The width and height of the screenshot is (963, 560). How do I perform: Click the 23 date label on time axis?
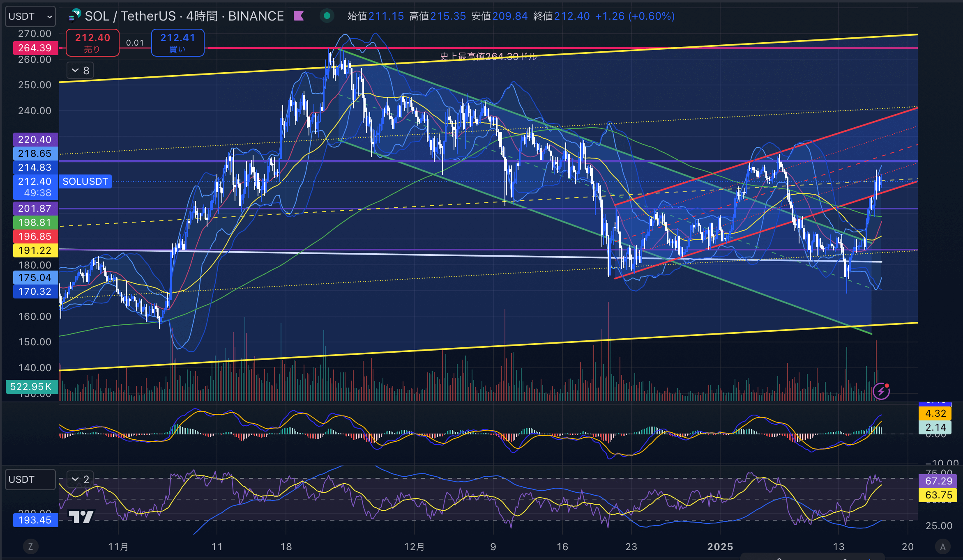(631, 547)
